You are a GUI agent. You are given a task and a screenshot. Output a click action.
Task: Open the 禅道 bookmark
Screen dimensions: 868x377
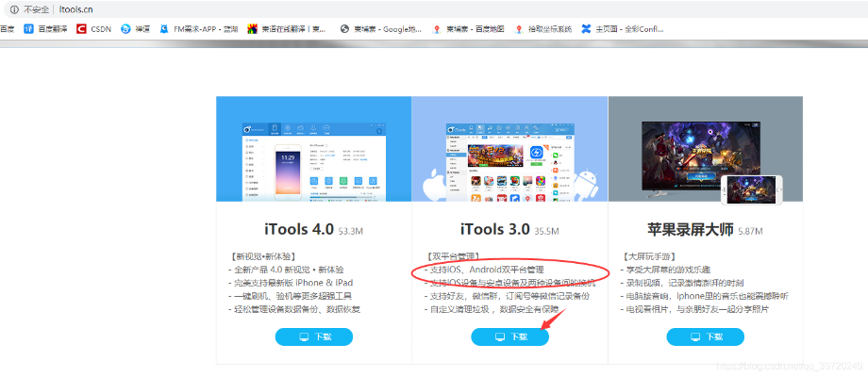pos(135,29)
